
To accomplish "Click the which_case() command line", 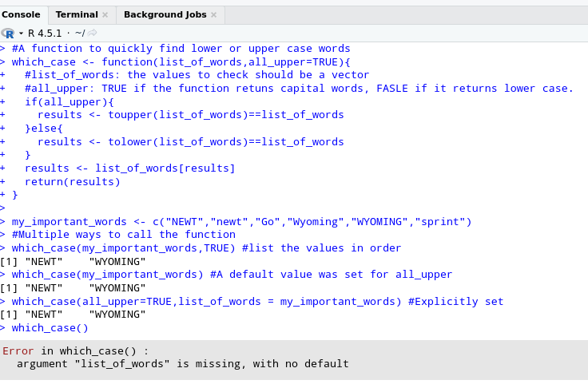I will point(50,327).
